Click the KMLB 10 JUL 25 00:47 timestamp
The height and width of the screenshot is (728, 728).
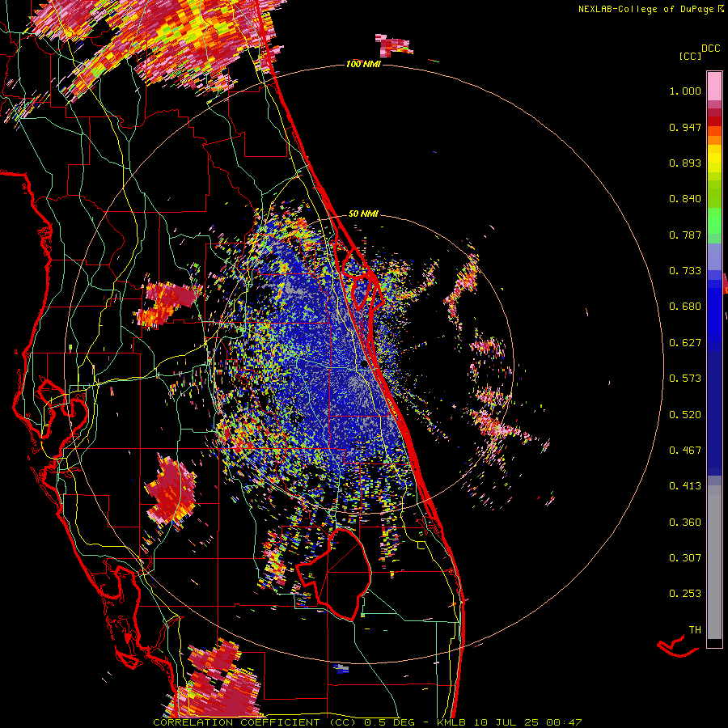(510, 722)
